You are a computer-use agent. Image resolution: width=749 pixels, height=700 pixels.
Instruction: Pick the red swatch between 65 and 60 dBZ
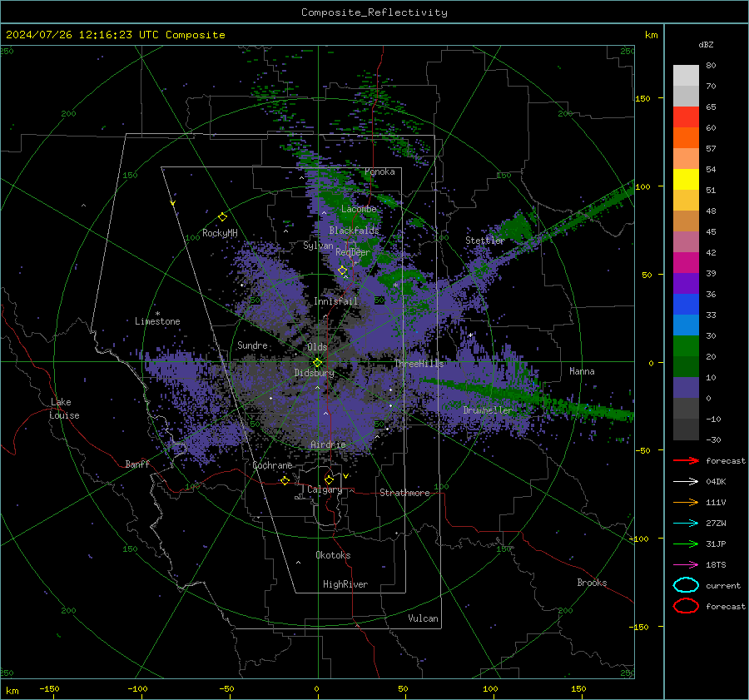coord(686,117)
